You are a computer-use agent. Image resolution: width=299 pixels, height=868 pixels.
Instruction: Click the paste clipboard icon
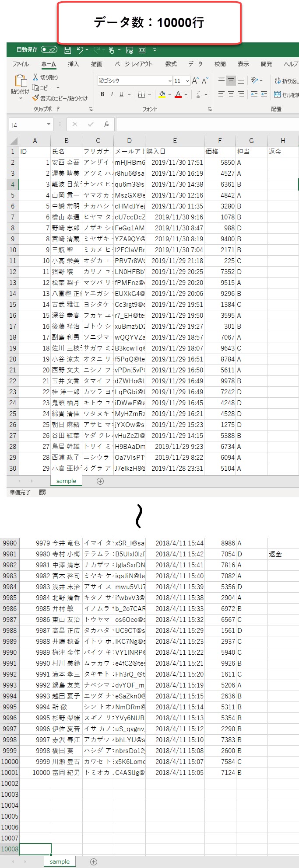tap(20, 81)
